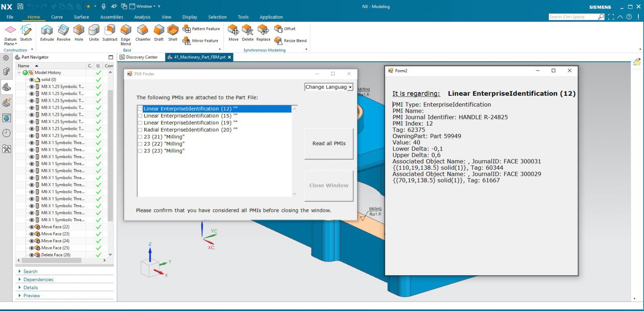The width and height of the screenshot is (644, 311).
Task: Click the Read all PMIs button
Action: pos(329,144)
